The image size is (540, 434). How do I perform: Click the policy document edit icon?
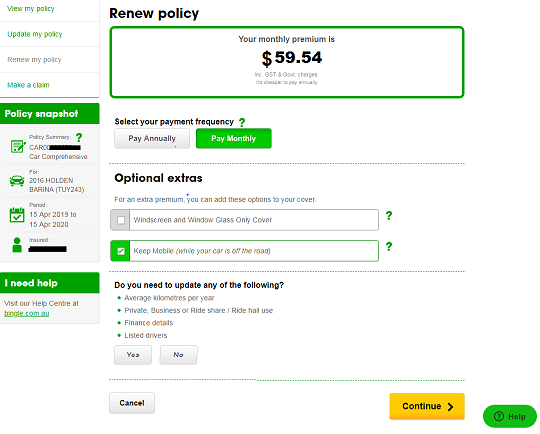pyautogui.click(x=18, y=146)
